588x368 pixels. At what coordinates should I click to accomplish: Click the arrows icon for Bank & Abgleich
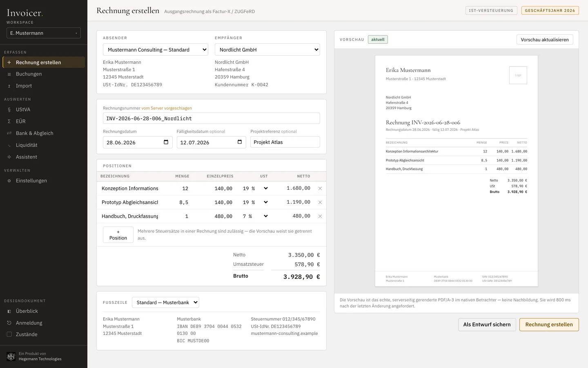pos(9,133)
